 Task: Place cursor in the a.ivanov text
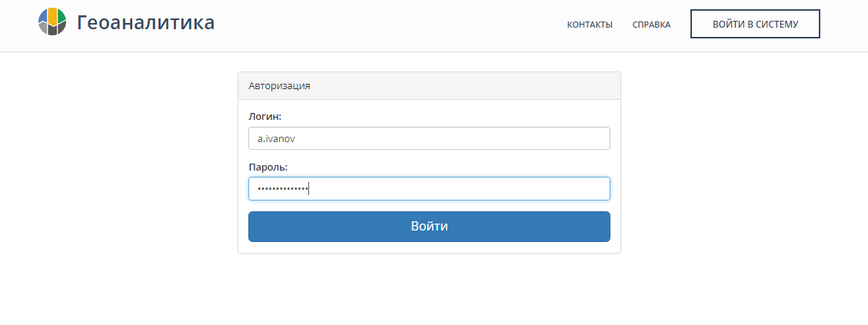(276, 139)
